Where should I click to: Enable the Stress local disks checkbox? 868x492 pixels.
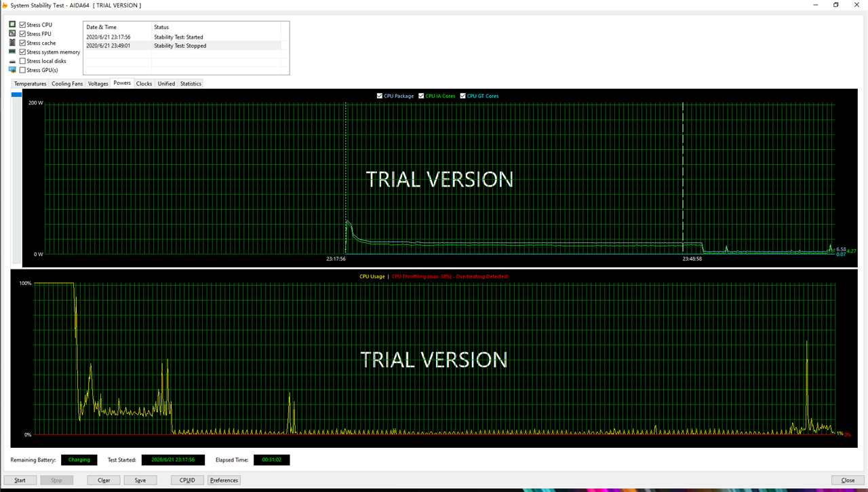click(22, 61)
